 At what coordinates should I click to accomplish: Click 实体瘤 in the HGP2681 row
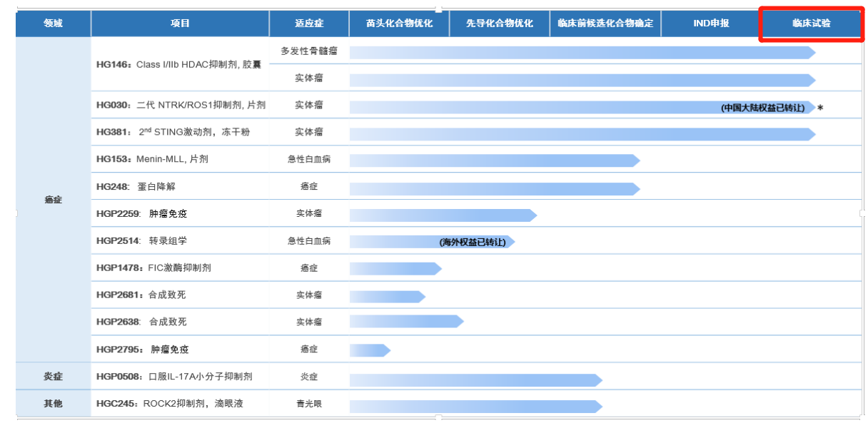tap(309, 295)
